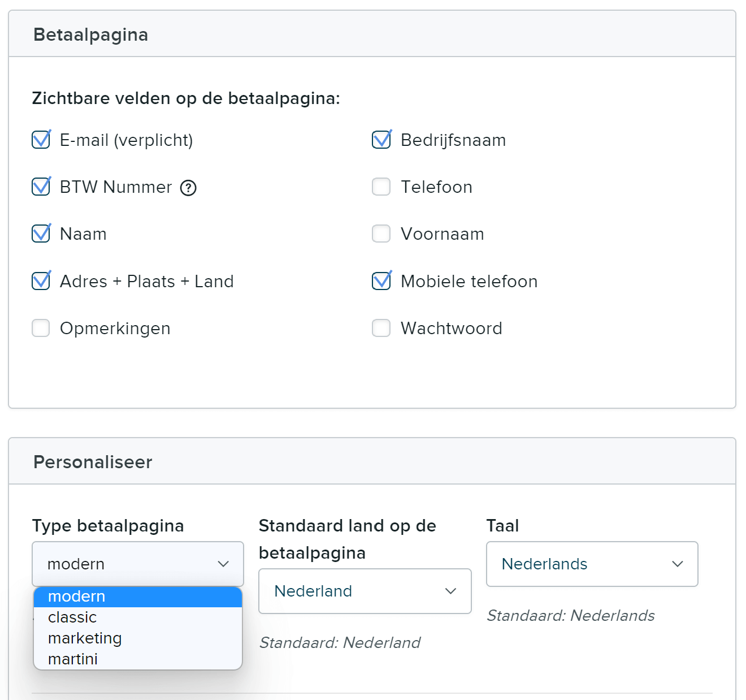Select the modern option in list
Screen dimensions: 746x700
77,597
